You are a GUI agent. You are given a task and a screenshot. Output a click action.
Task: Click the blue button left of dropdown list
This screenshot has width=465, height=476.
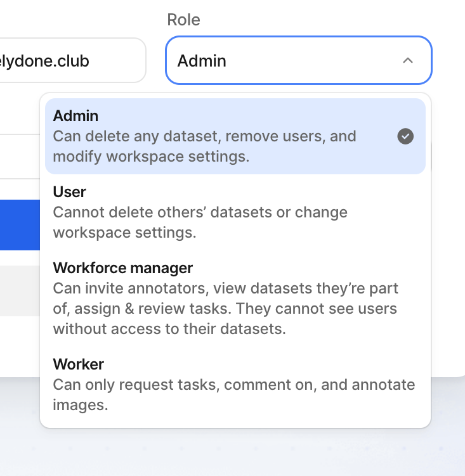click(19, 226)
